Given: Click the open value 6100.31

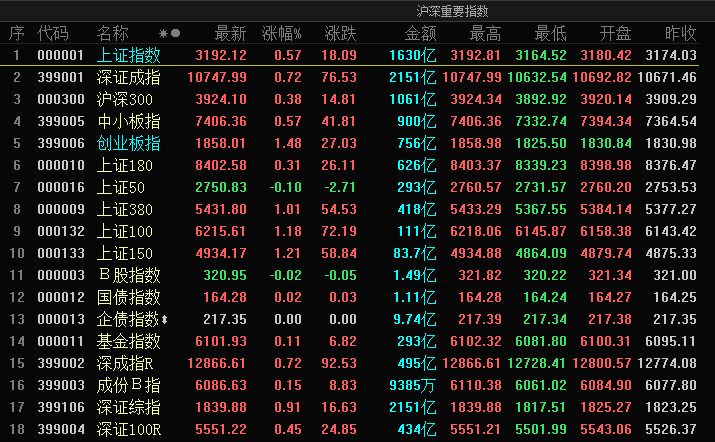Looking at the screenshot, I should (606, 341).
